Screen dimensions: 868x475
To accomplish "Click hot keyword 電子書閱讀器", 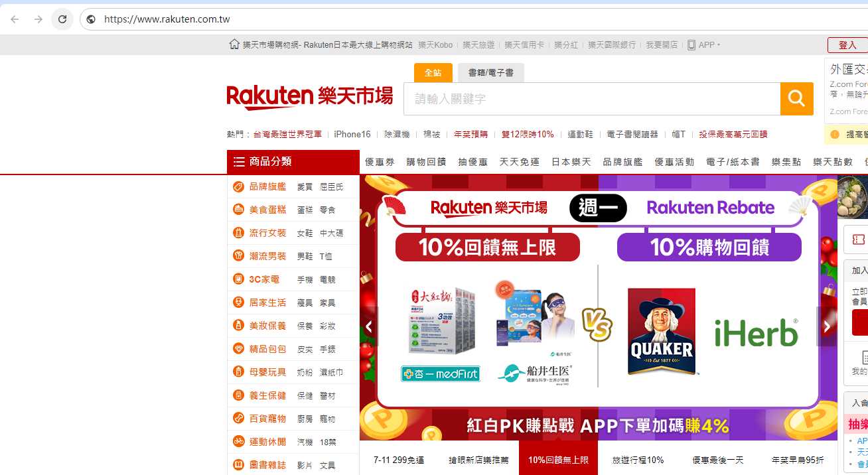I will (632, 134).
